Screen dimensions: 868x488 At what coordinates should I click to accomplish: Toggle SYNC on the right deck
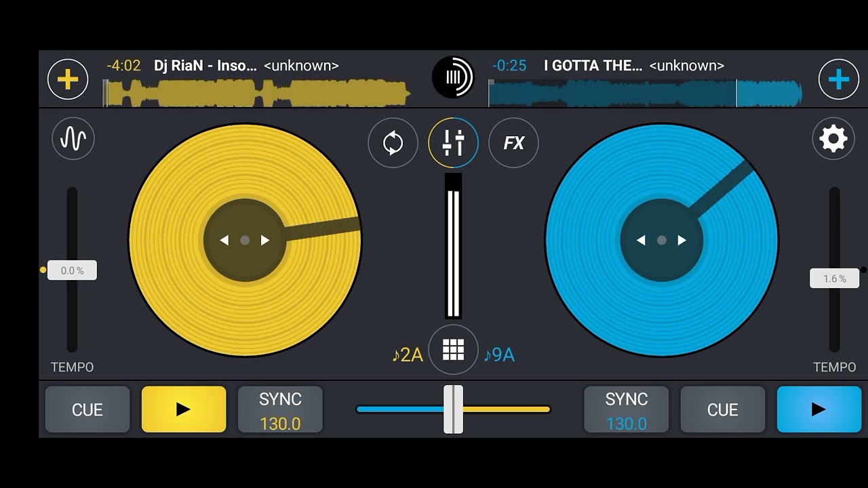pyautogui.click(x=627, y=409)
